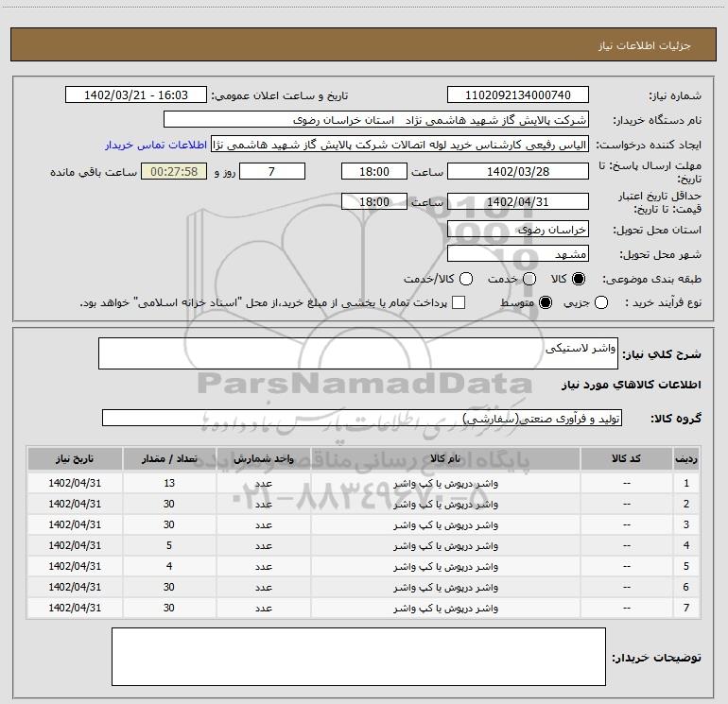728x704 pixels.
Task: Click the price validity hour field 18:00
Action: (374, 201)
